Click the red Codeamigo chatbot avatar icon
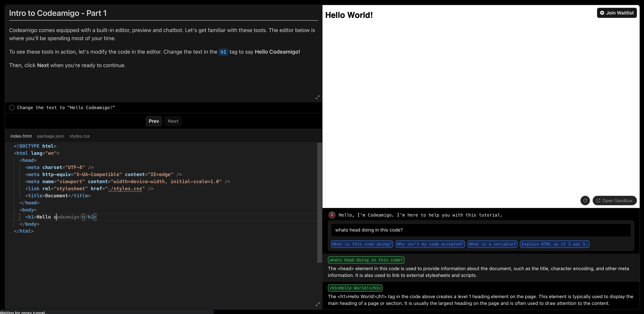Screen dimensions: 644x314 point(332,215)
